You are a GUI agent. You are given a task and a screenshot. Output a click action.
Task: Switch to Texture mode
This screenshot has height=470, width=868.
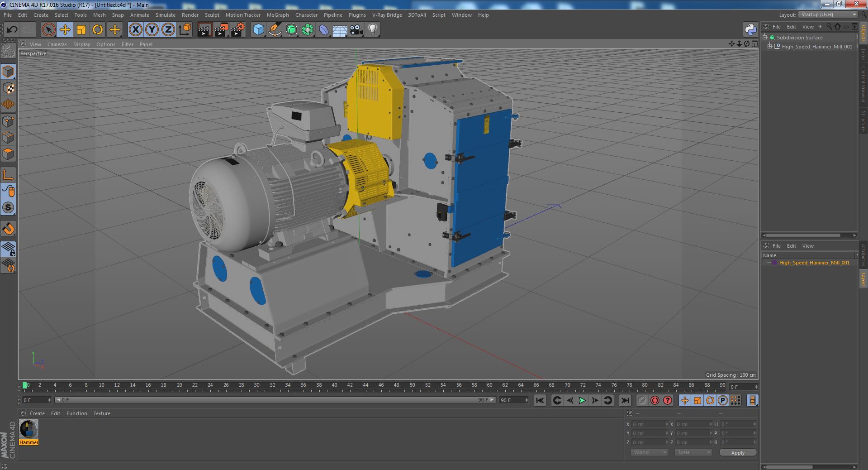pos(8,88)
